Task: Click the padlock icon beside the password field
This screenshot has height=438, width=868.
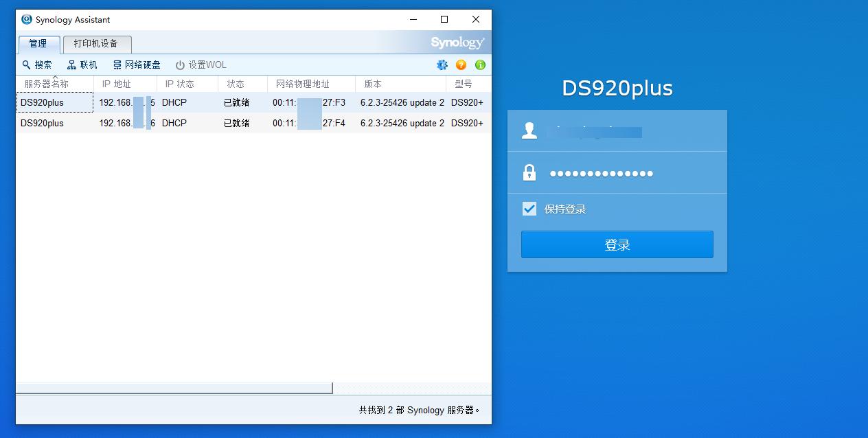Action: [529, 173]
